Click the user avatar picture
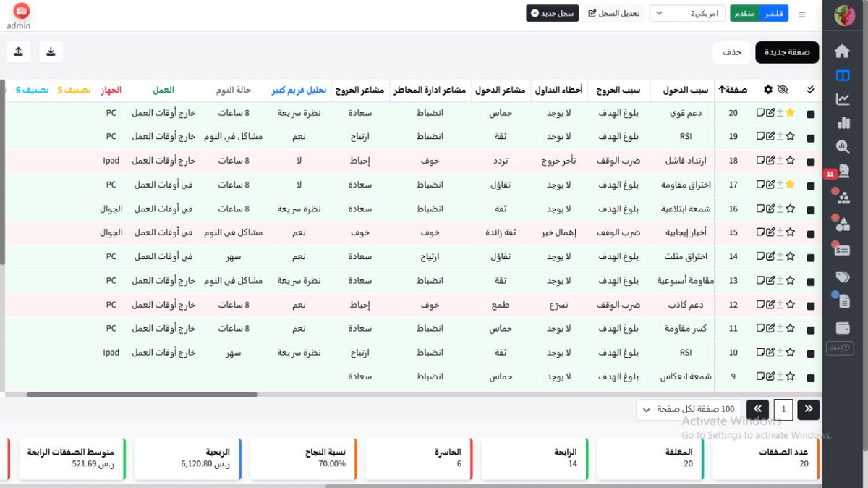 tap(844, 14)
